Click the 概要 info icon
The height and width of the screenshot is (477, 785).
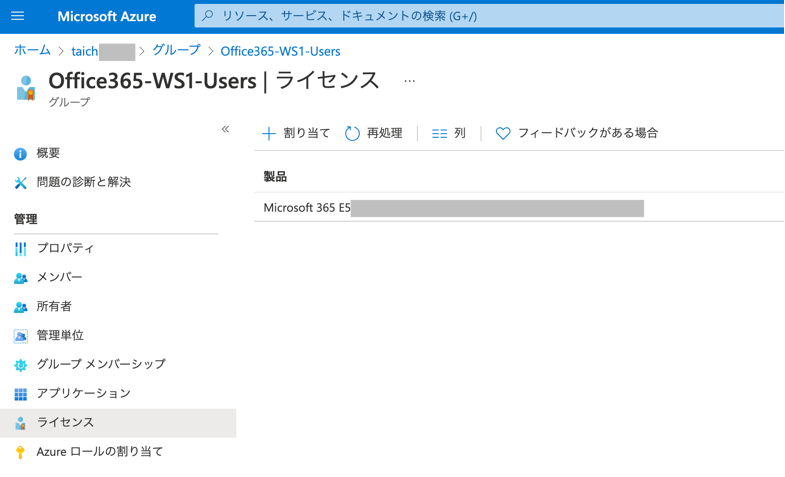point(20,154)
